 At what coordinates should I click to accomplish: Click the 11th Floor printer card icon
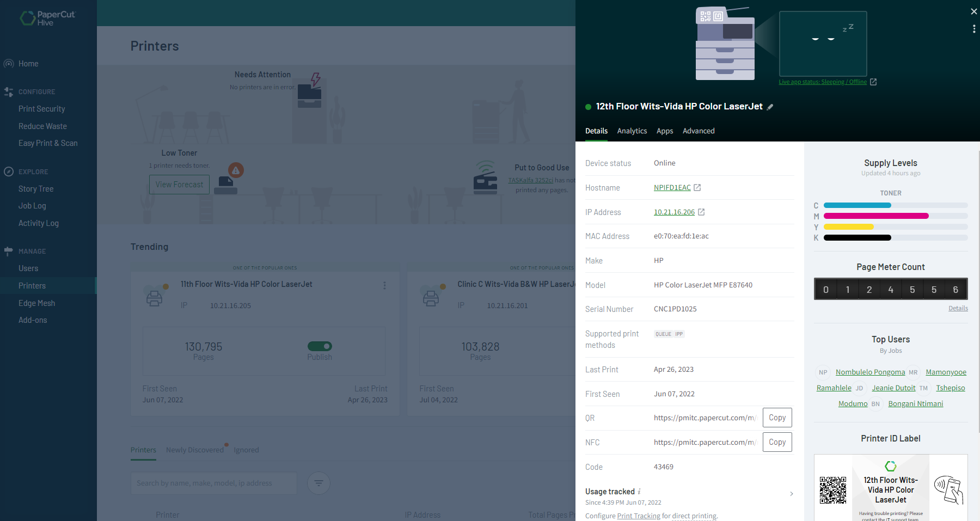pyautogui.click(x=155, y=297)
